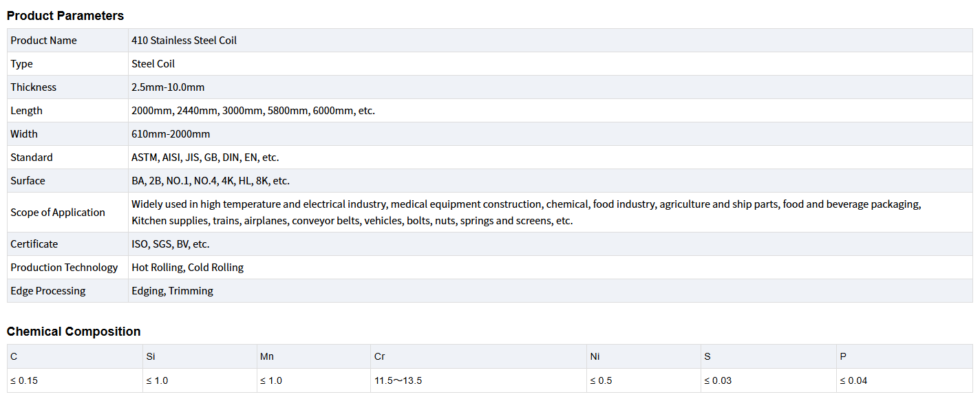Image resolution: width=980 pixels, height=410 pixels.
Task: Select the 410 Stainless Steel Coil text
Action: coord(184,41)
